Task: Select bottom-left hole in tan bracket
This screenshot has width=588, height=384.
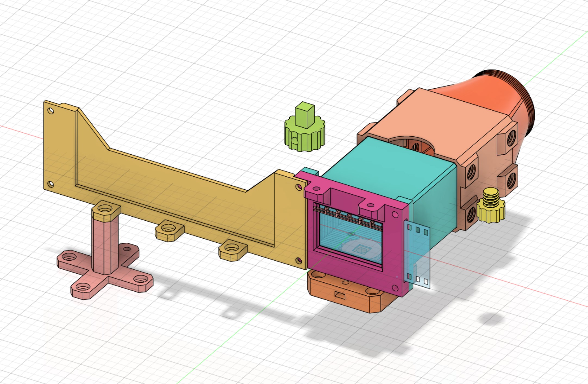Action: 51,185
